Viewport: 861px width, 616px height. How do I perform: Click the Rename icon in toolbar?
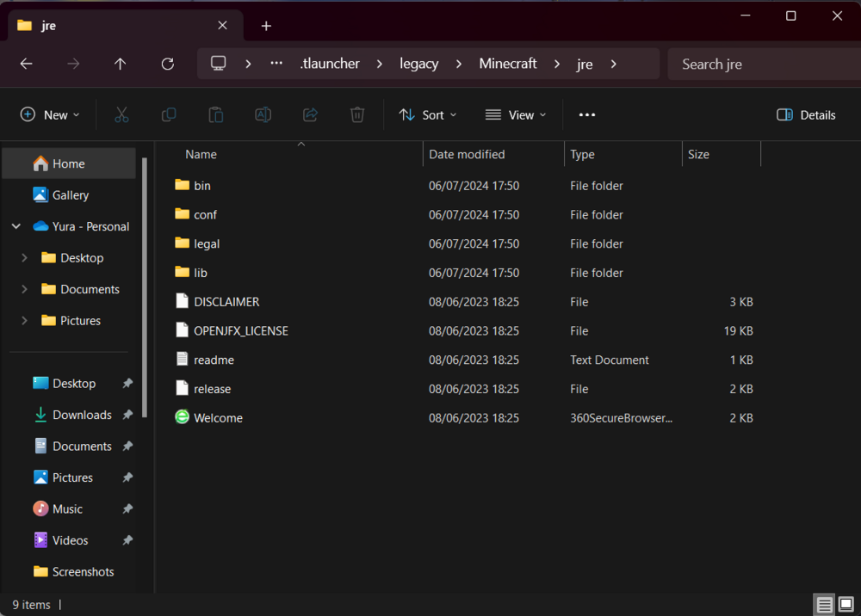tap(263, 114)
